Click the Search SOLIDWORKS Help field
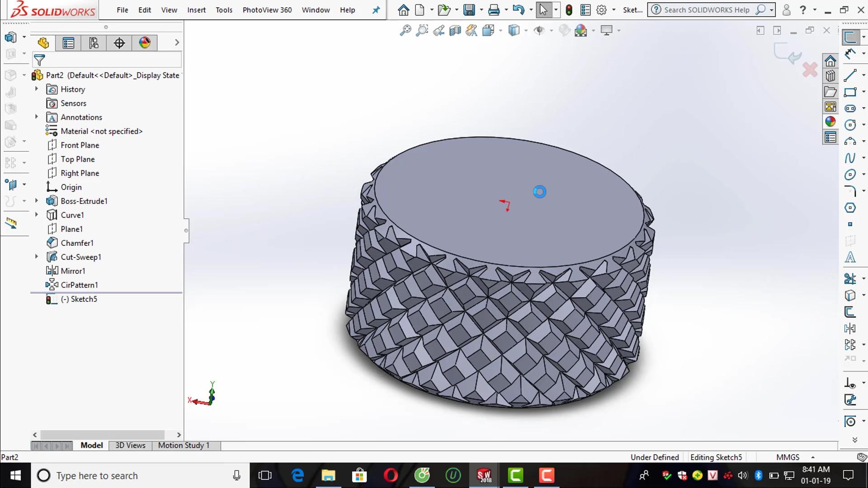This screenshot has height=488, width=868. pos(706,10)
